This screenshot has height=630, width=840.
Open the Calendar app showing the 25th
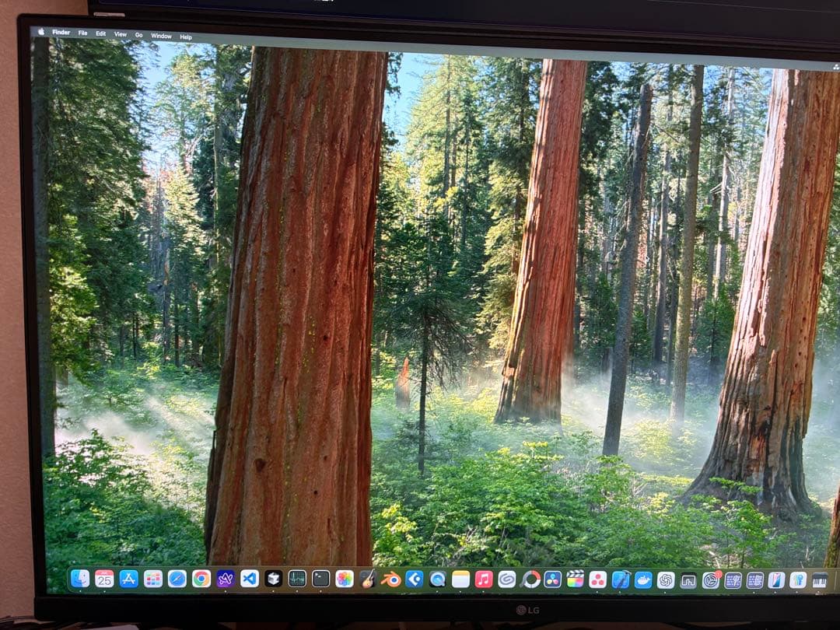point(103,579)
